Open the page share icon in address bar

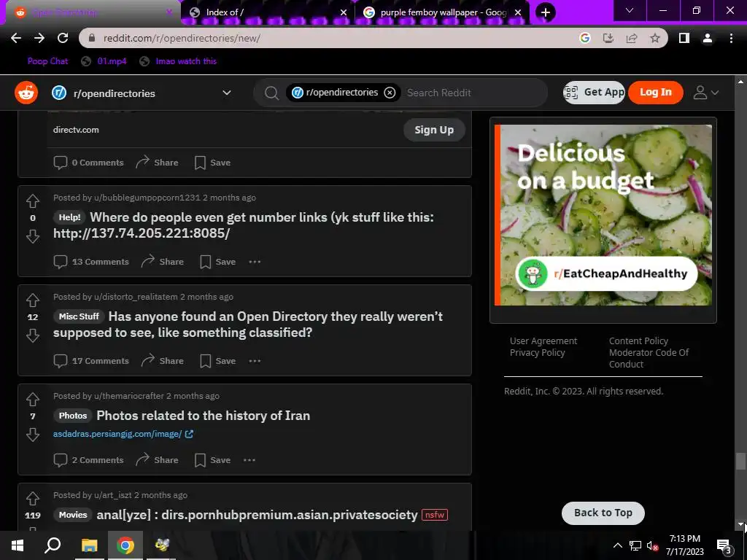tap(632, 38)
